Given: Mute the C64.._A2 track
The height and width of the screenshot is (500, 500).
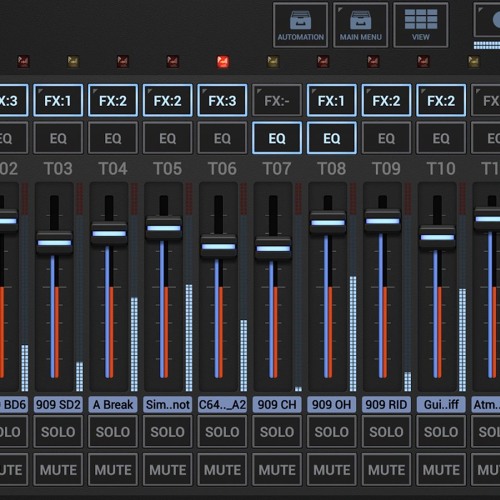Looking at the screenshot, I should point(222,470).
